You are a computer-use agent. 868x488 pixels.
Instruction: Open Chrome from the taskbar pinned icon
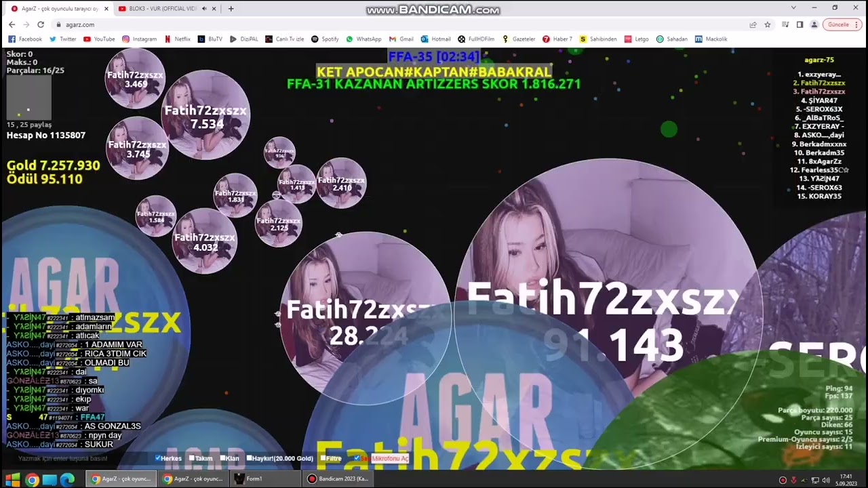point(31,479)
